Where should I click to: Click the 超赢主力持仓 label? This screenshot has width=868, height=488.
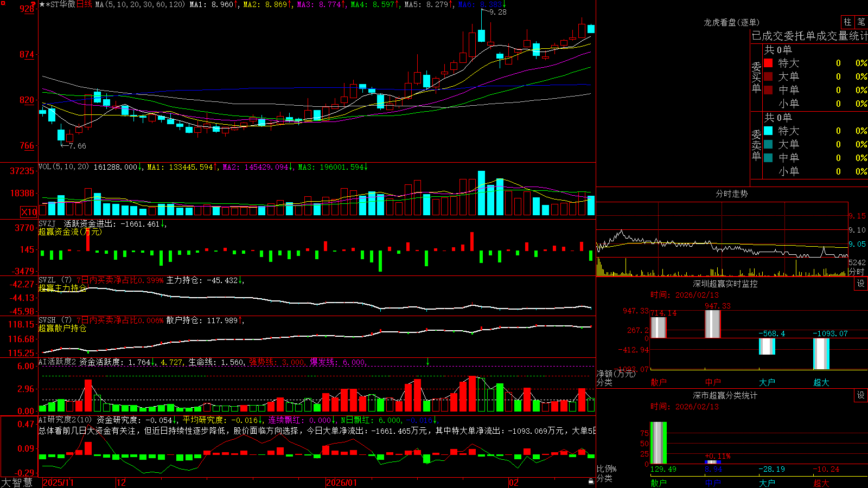[x=62, y=288]
